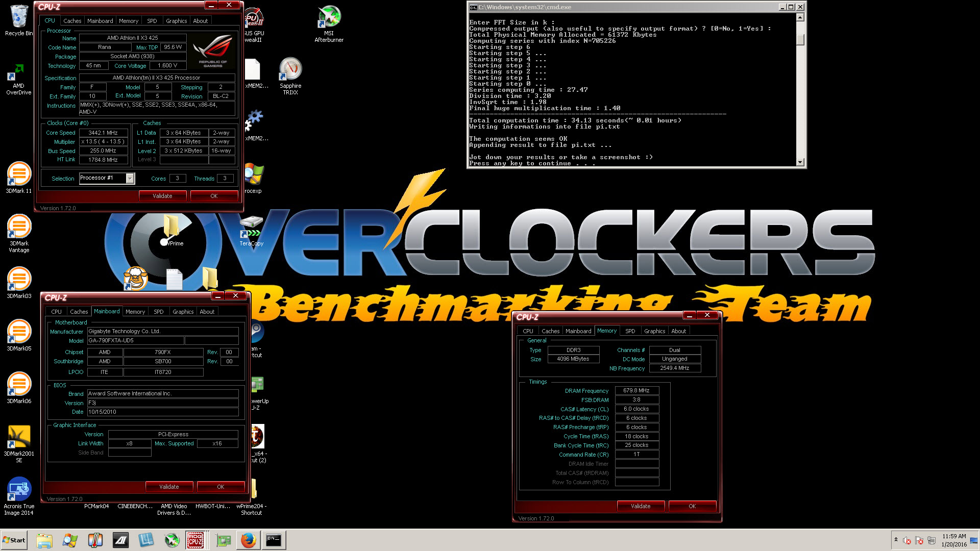
Task: Click the cmd.exe scrollbar down arrow
Action: 800,162
